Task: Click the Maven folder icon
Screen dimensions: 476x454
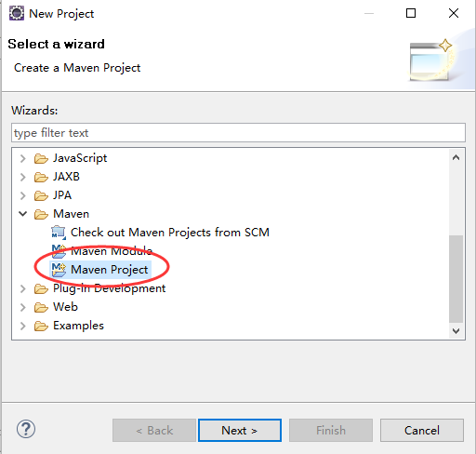Action: point(41,214)
